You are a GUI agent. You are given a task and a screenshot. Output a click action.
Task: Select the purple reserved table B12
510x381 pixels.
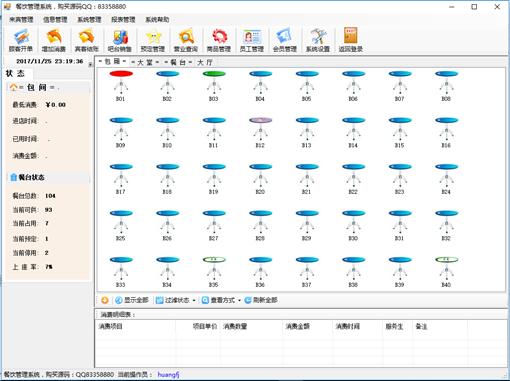[260, 132]
